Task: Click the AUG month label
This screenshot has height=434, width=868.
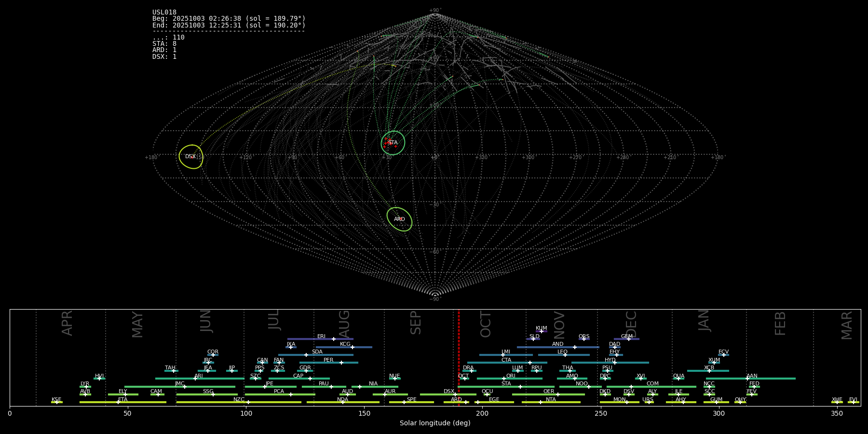Action: pos(344,324)
